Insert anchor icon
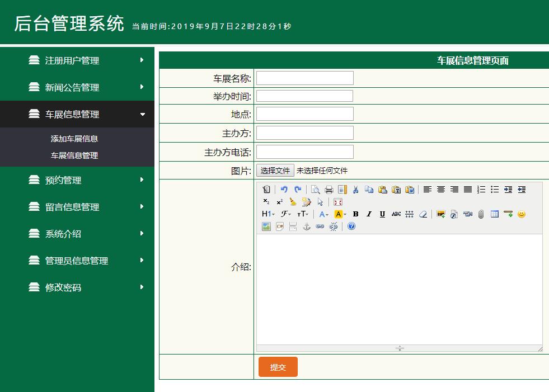549x392 pixels. click(x=307, y=226)
